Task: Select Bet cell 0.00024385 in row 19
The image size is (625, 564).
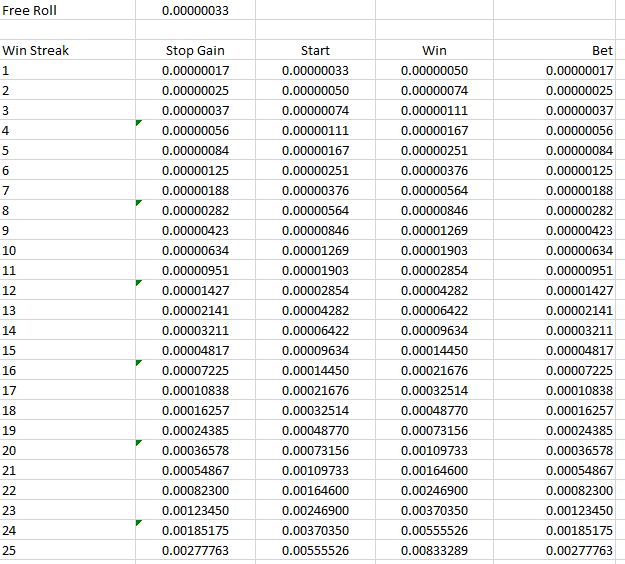Action: click(554, 430)
